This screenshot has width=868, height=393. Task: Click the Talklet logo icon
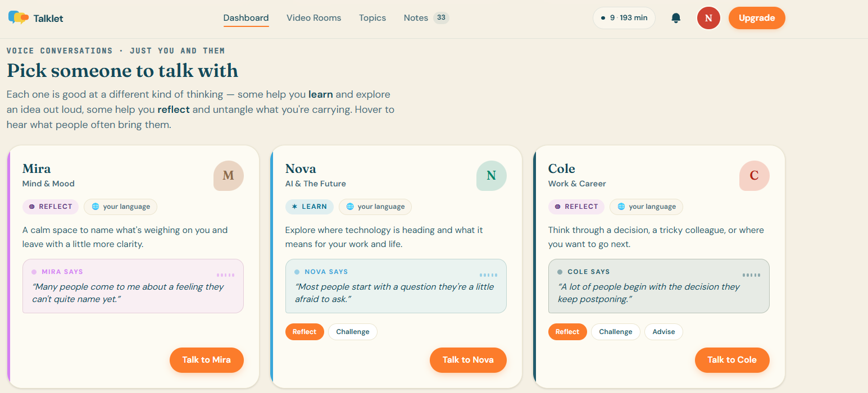tap(19, 17)
